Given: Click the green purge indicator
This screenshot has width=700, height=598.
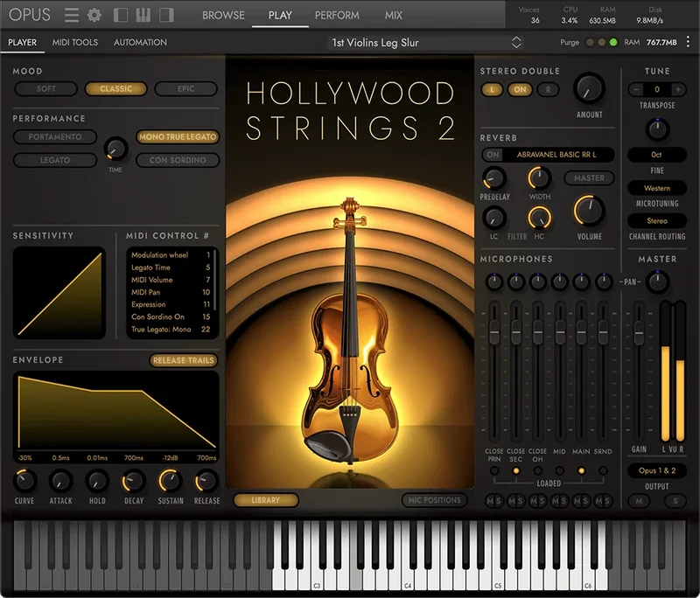Looking at the screenshot, I should [x=613, y=42].
